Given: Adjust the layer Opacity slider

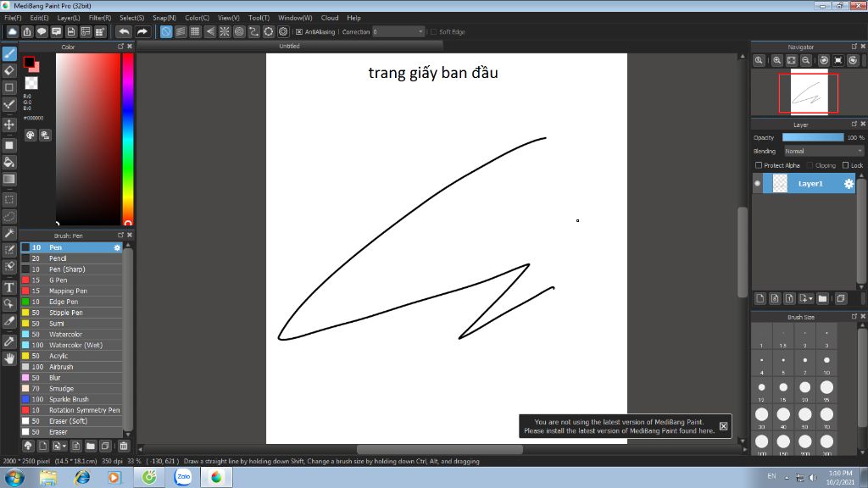Looking at the screenshot, I should [813, 137].
